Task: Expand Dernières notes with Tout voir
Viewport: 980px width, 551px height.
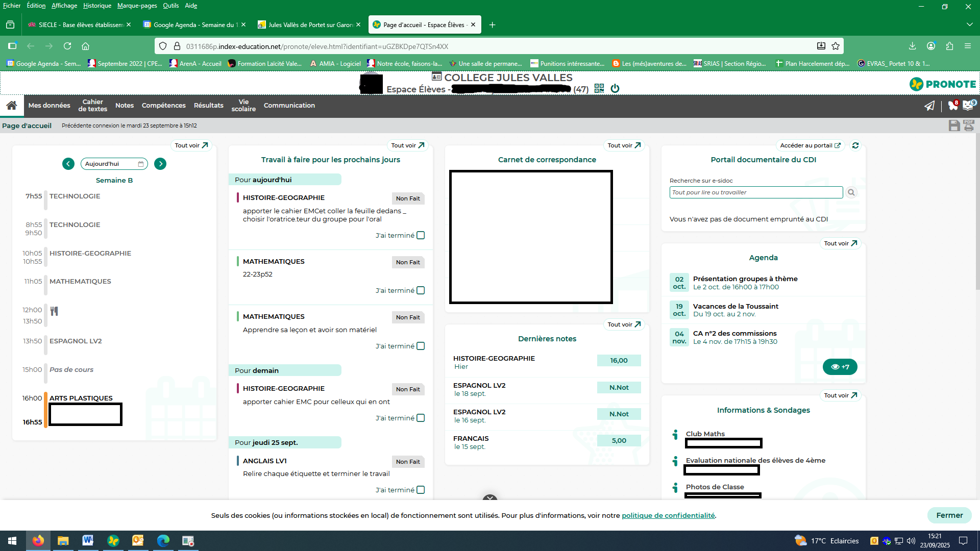Action: 624,324
